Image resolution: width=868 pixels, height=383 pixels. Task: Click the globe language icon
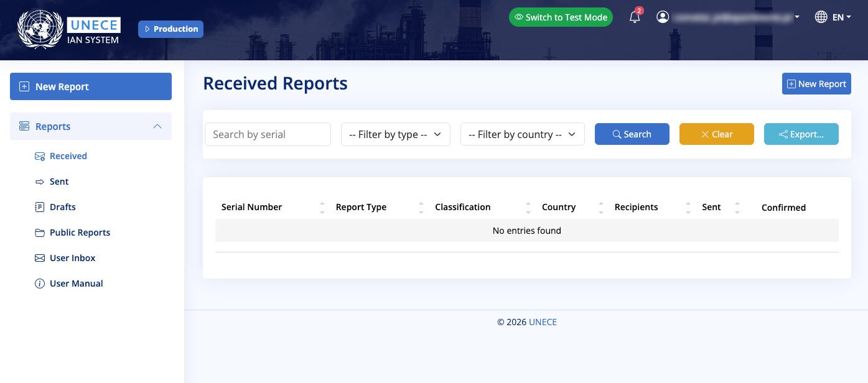tap(821, 17)
